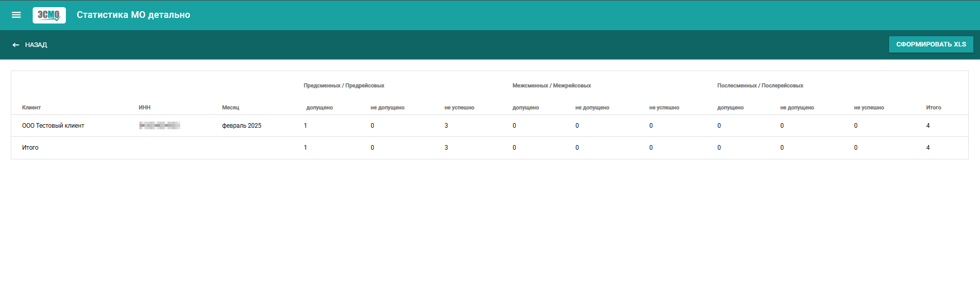
Task: Click the blurred ИНН value cell
Action: (x=159, y=126)
